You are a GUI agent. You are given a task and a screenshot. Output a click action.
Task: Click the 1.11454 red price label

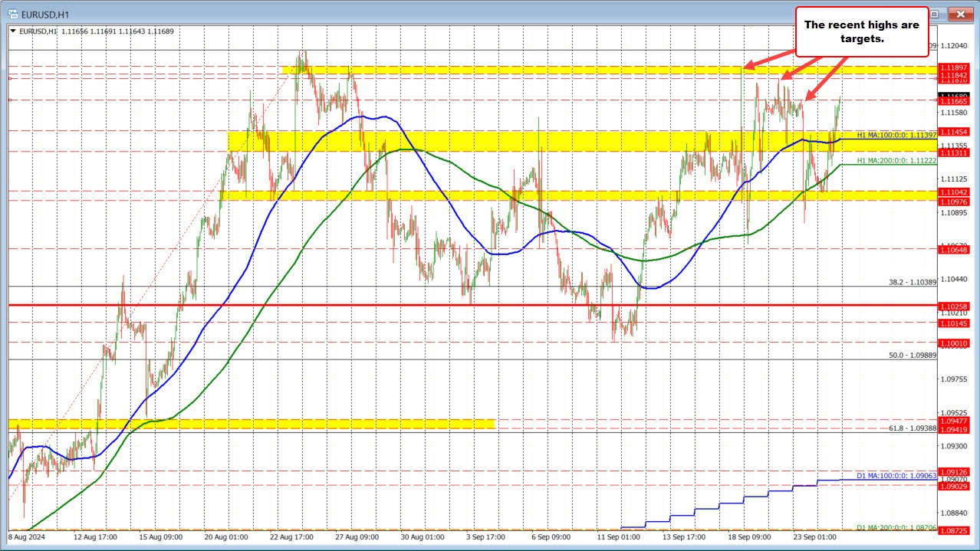point(953,132)
